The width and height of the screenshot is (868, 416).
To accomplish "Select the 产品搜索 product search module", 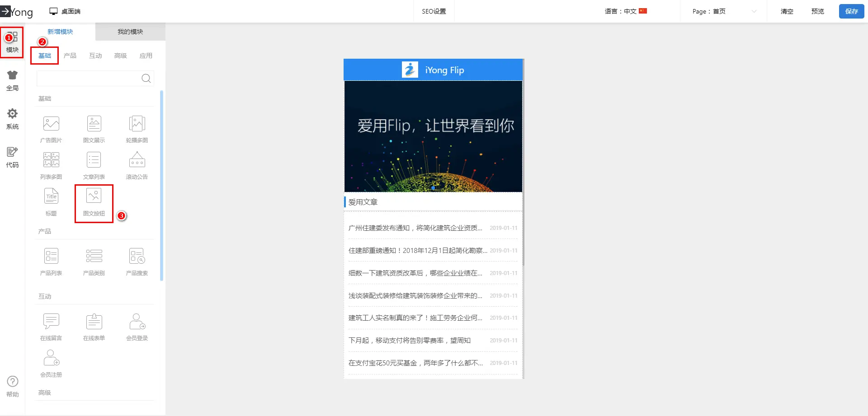I will click(137, 257).
